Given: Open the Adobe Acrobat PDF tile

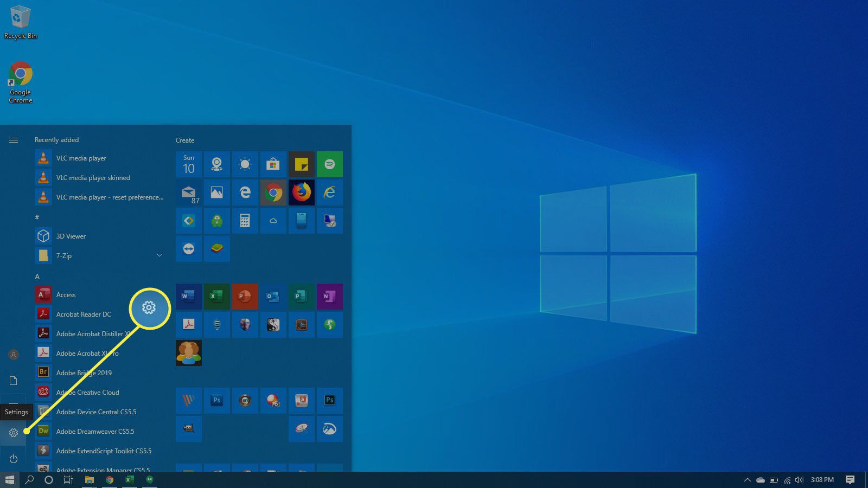Looking at the screenshot, I should pos(189,325).
